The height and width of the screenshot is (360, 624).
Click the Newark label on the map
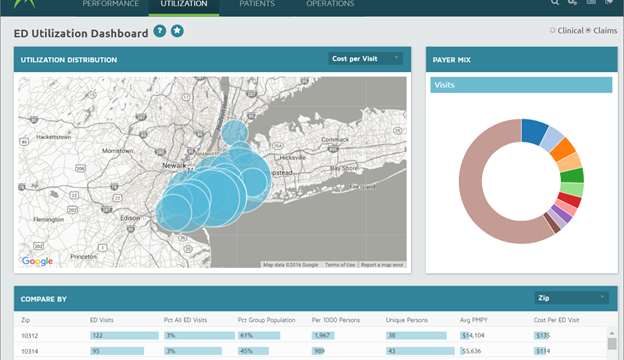click(x=174, y=165)
